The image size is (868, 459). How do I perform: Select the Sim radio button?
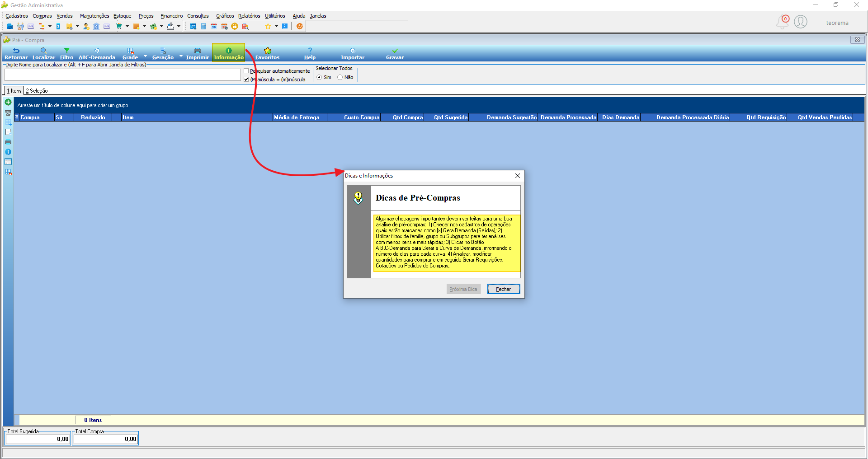click(x=320, y=78)
